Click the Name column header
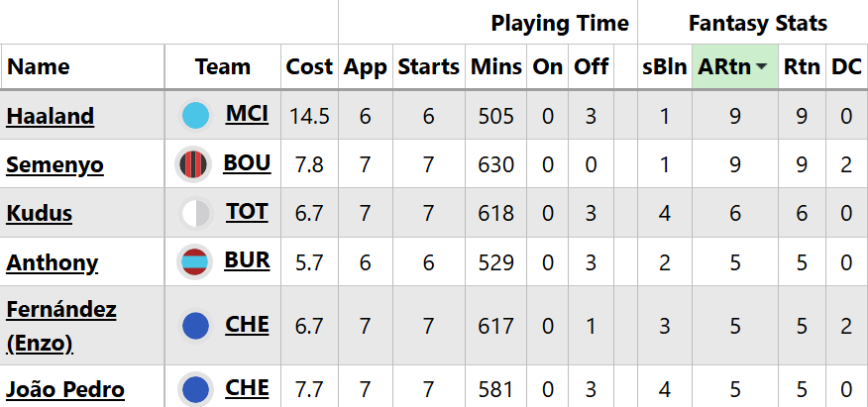The width and height of the screenshot is (868, 407). pos(40,67)
